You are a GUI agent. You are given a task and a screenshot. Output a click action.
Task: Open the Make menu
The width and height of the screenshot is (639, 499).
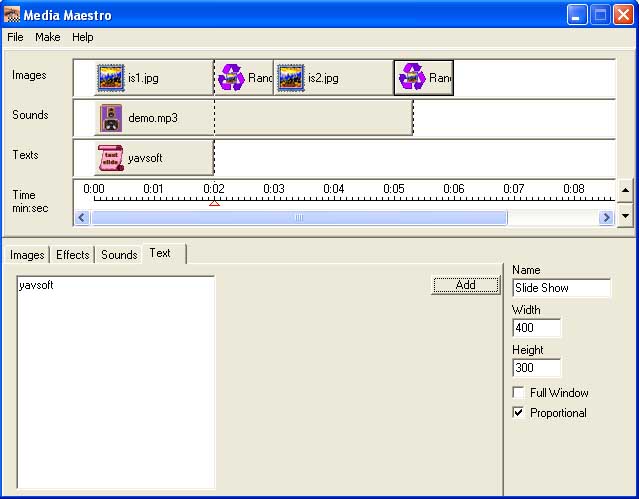pyautogui.click(x=48, y=37)
